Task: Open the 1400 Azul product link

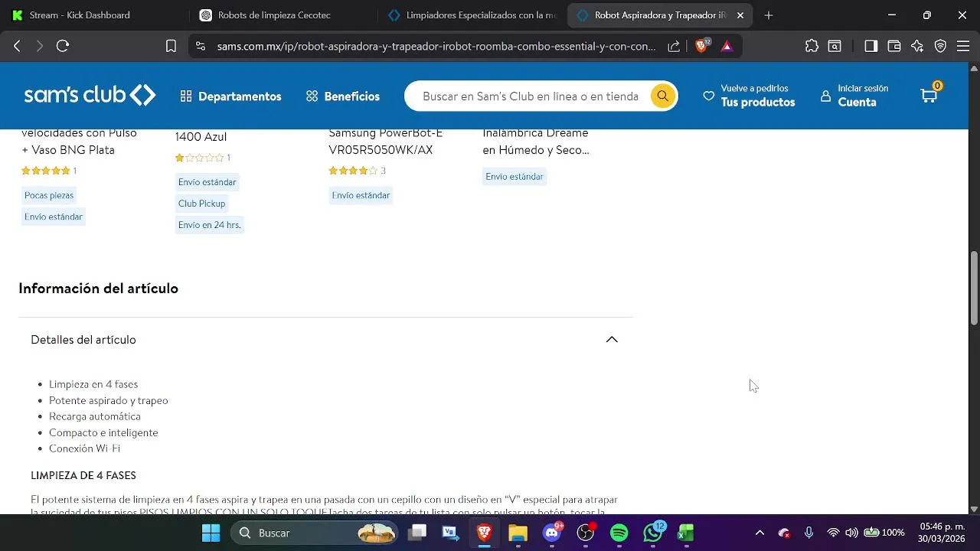Action: tap(201, 136)
